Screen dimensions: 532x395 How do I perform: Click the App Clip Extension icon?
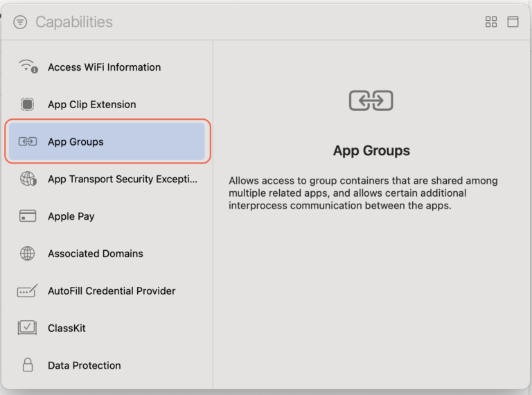[x=28, y=105]
